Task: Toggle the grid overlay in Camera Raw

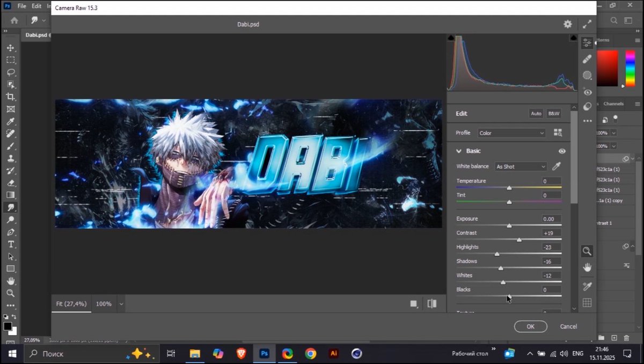Action: click(x=587, y=303)
